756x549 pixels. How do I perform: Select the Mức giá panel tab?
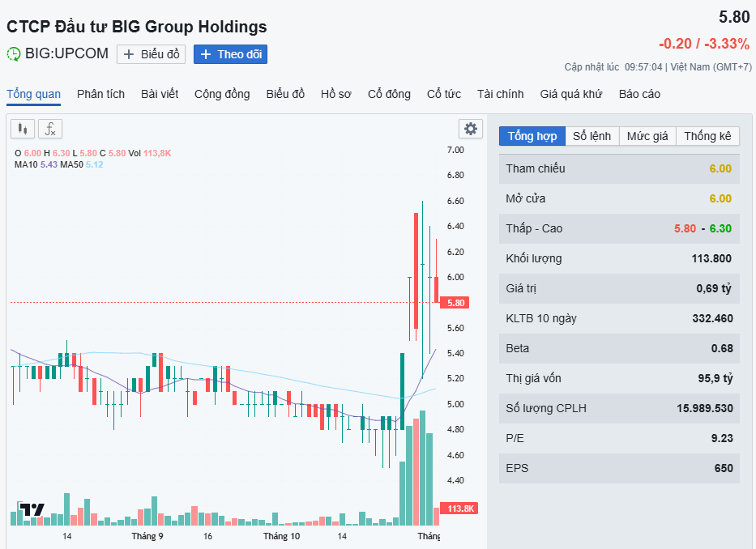(x=647, y=136)
